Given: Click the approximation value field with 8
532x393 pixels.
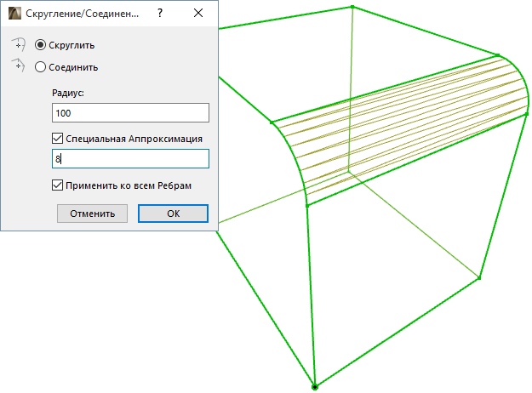Looking at the screenshot, I should tap(130, 159).
